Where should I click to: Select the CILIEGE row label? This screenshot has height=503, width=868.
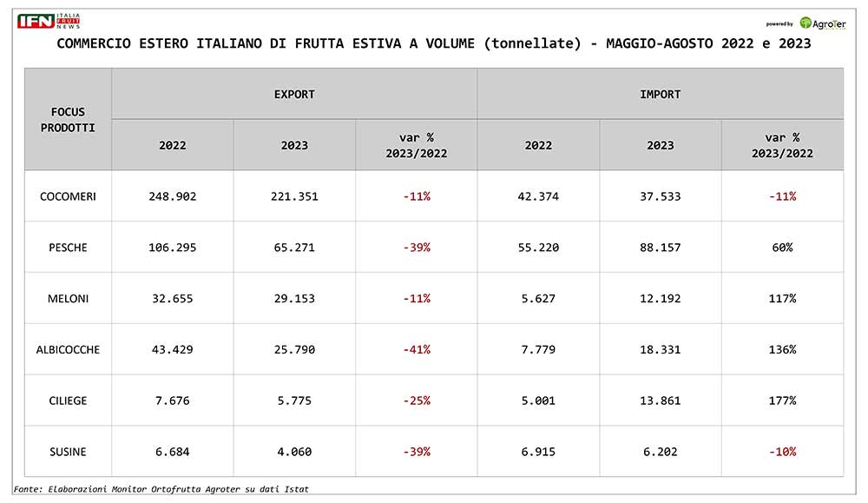click(x=68, y=400)
